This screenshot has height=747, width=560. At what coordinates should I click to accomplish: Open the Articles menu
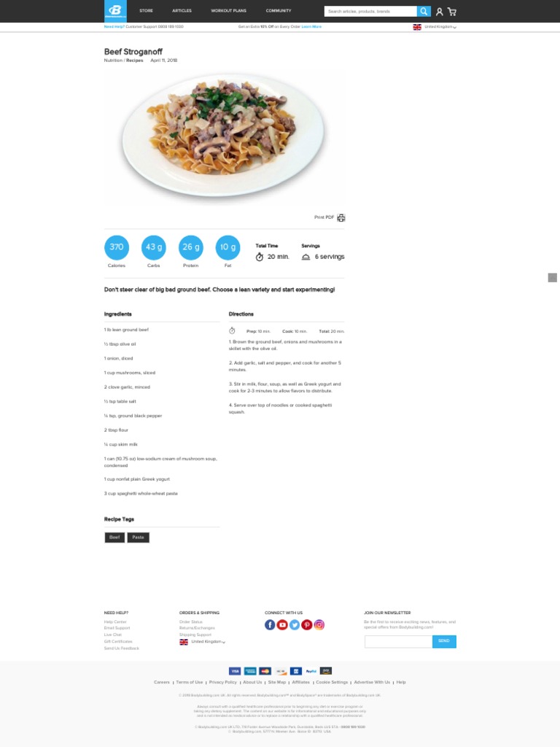(182, 10)
